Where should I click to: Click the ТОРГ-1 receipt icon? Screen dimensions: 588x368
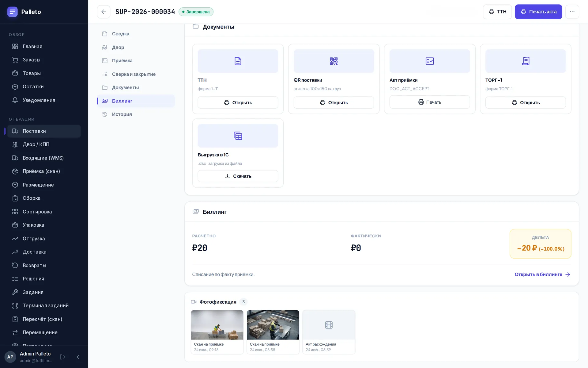(x=526, y=61)
